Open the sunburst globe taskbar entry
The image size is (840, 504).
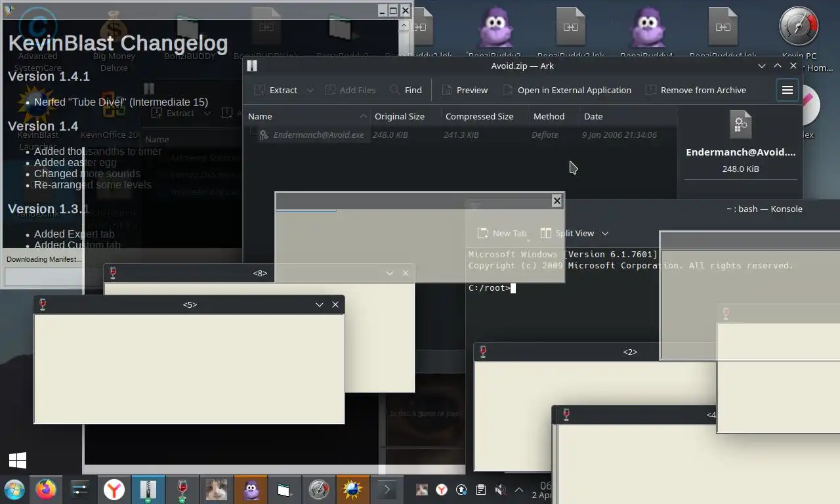point(352,490)
